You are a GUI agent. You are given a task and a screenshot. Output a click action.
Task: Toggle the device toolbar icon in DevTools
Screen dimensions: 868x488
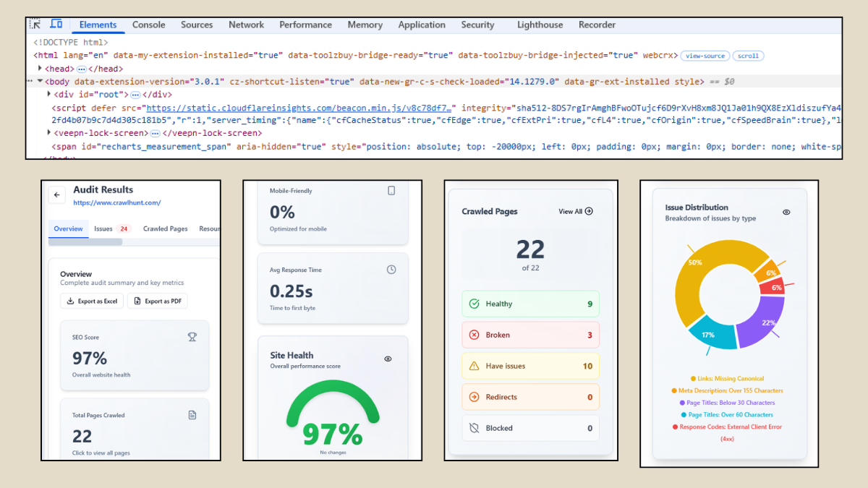56,25
